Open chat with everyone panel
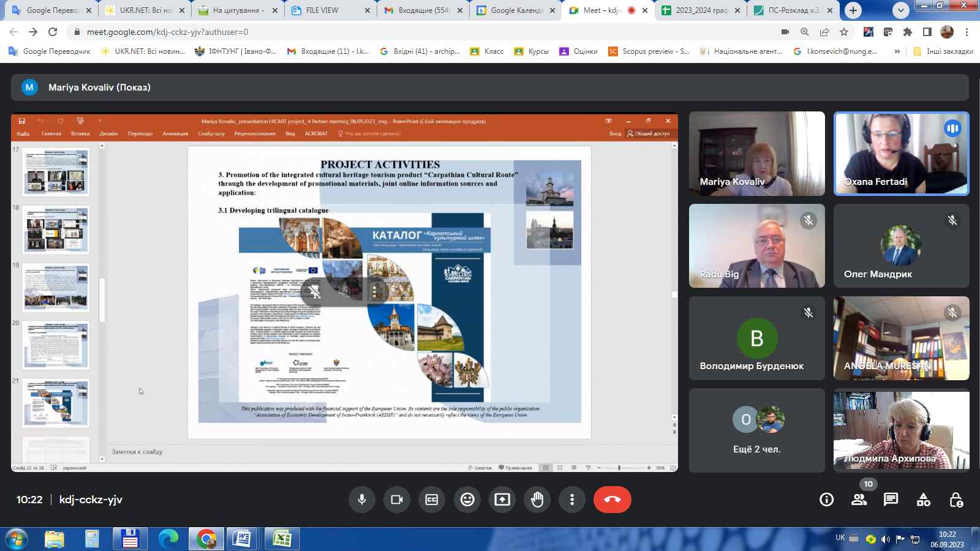 click(x=891, y=500)
